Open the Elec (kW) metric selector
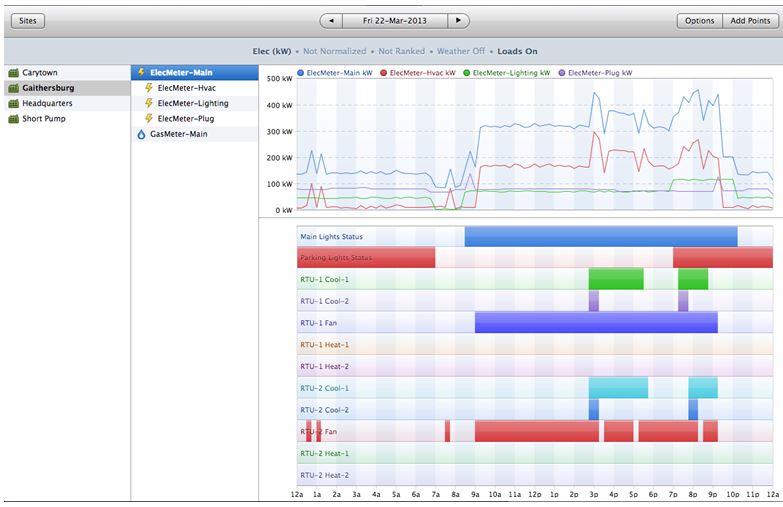Image resolution: width=783 pixels, height=507 pixels. click(x=272, y=51)
